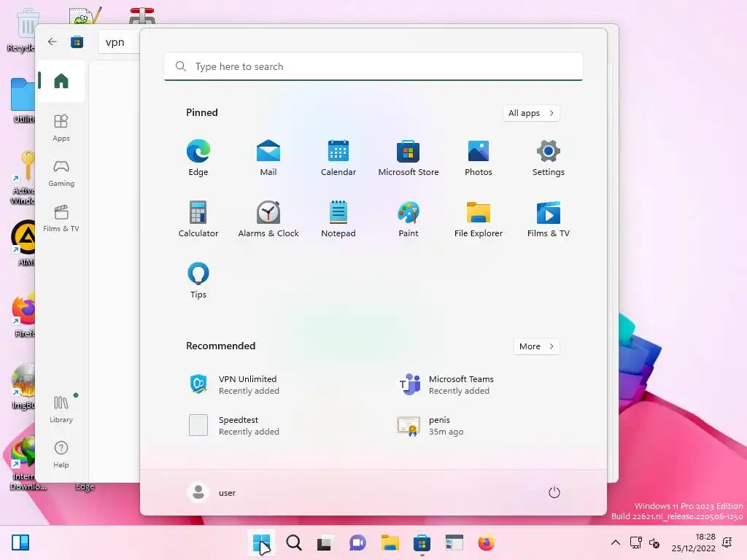Launch the Calculator app
Viewport: 747px width, 560px height.
tap(198, 219)
